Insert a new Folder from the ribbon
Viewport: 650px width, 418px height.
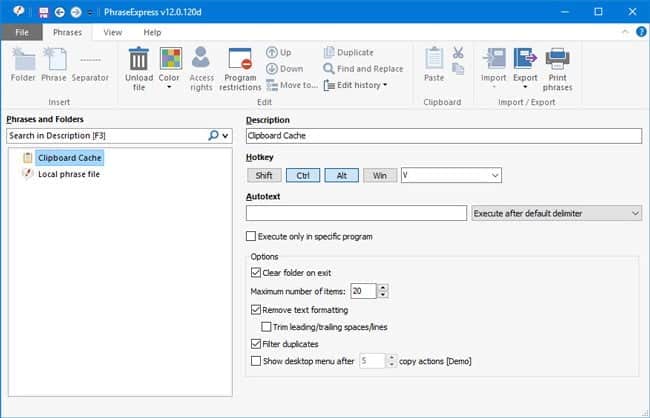pos(23,65)
